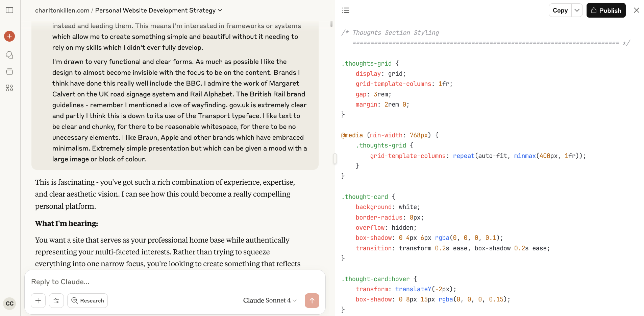Click the 'What I'm hearing:' heading

point(67,224)
